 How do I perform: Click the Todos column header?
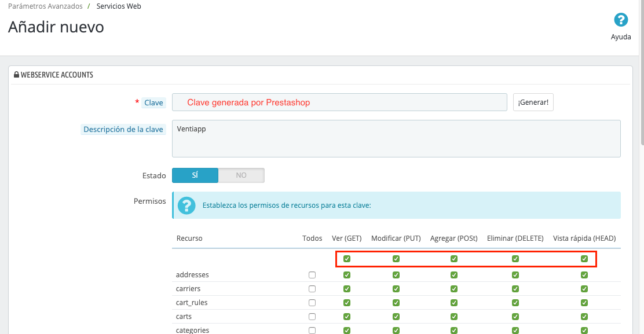(x=312, y=238)
